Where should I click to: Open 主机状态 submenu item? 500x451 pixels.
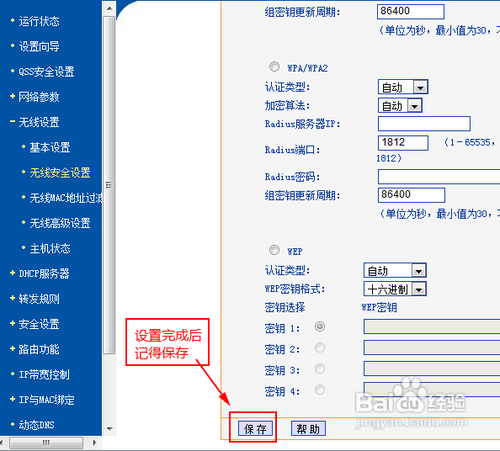coord(50,248)
